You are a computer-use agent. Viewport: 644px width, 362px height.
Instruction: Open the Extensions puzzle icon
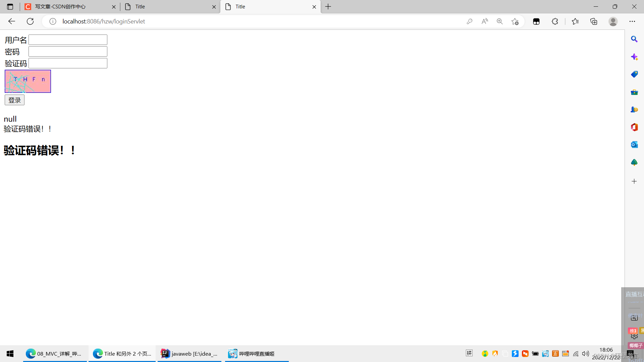point(555,21)
